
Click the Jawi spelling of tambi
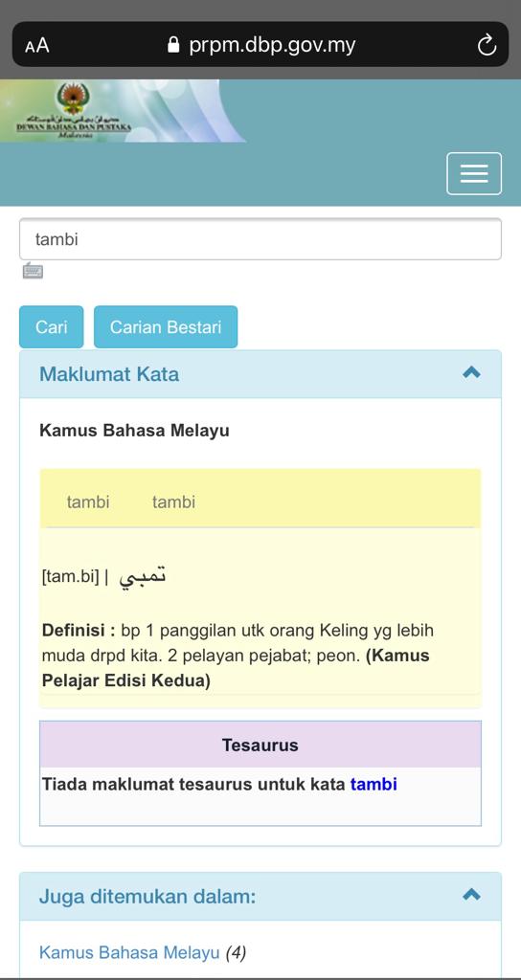143,576
